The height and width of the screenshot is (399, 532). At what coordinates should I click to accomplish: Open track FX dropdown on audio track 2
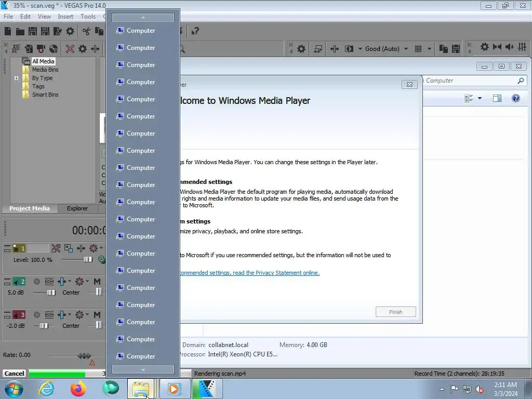[69, 281]
